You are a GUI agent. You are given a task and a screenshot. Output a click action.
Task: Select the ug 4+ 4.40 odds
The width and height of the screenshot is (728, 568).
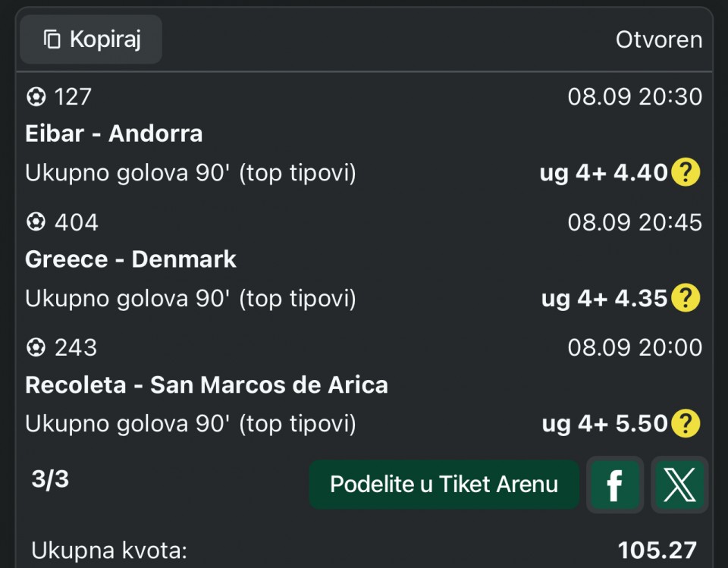coord(603,173)
